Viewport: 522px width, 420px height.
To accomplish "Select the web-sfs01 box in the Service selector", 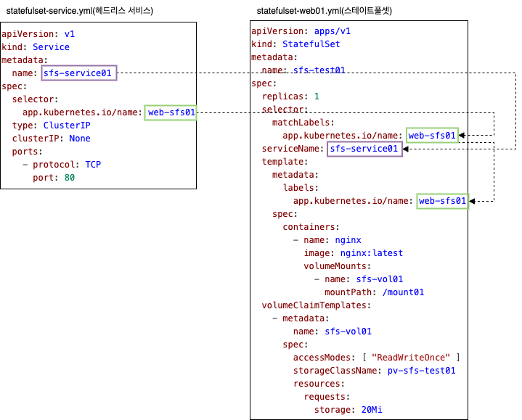I will pyautogui.click(x=171, y=112).
